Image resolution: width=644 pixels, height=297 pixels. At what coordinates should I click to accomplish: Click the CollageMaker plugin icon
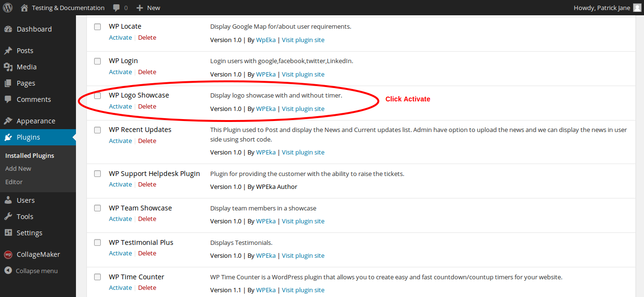tap(8, 254)
